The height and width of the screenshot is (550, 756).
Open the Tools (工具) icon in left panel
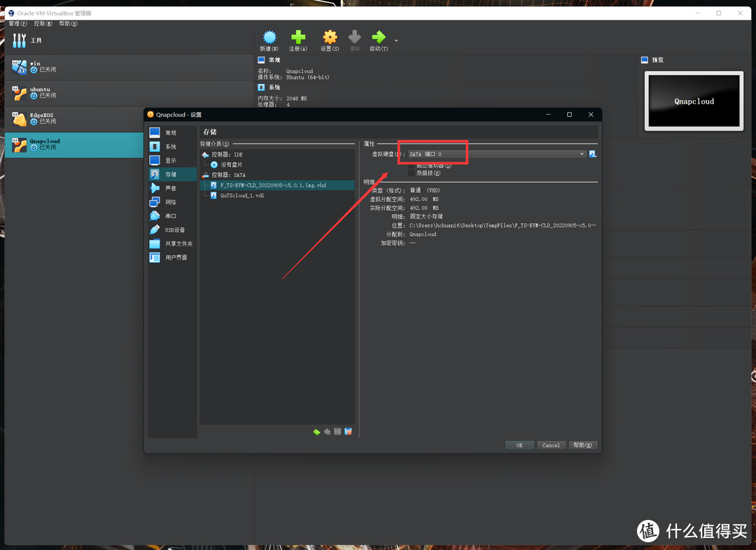(20, 41)
